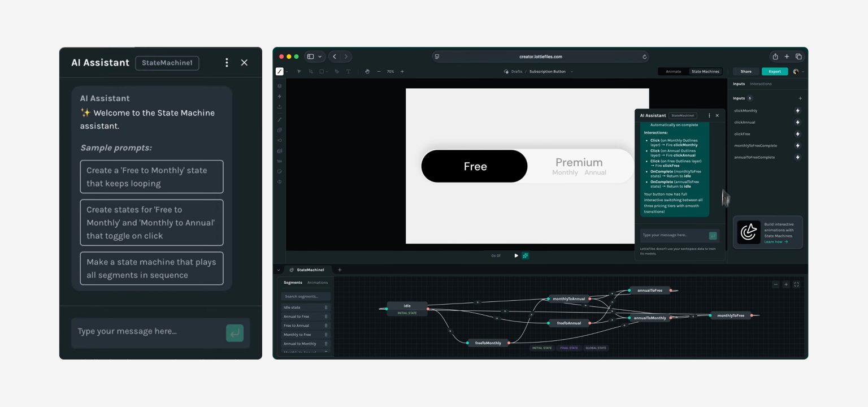Switch to the Interactions tab
The width and height of the screenshot is (868, 407).
tap(761, 84)
